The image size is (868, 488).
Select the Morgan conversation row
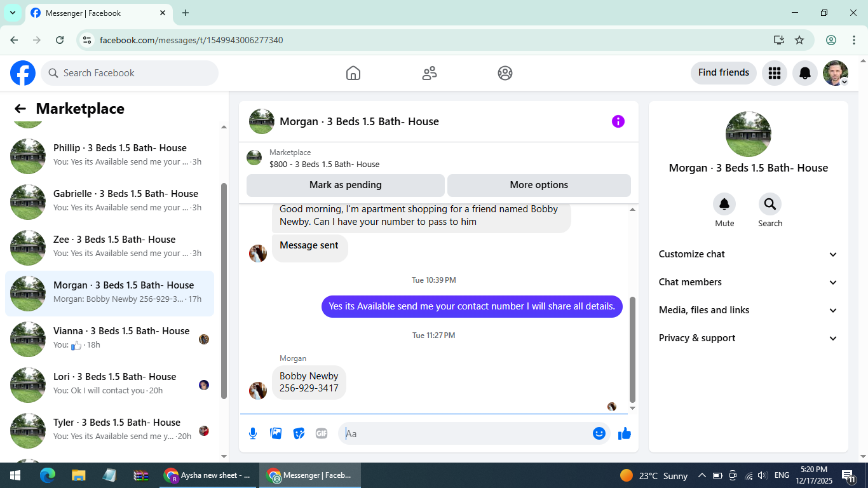point(109,294)
